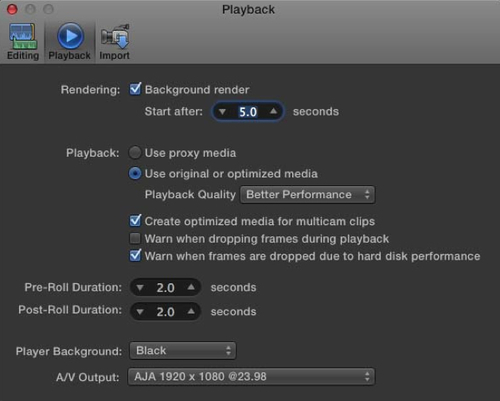The image size is (500, 401).
Task: Decrease Pre-Roll Duration with down arrow
Action: click(x=140, y=288)
